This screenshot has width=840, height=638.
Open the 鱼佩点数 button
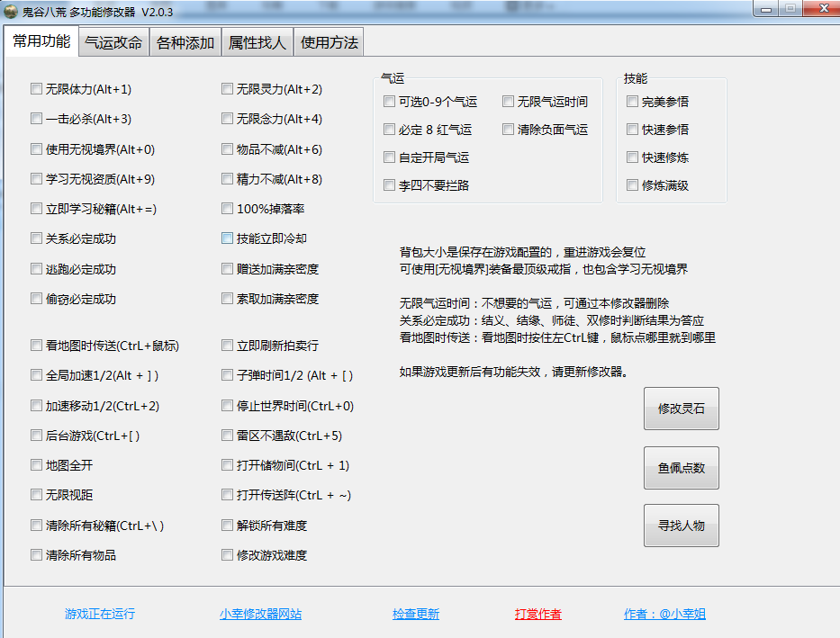pyautogui.click(x=682, y=468)
